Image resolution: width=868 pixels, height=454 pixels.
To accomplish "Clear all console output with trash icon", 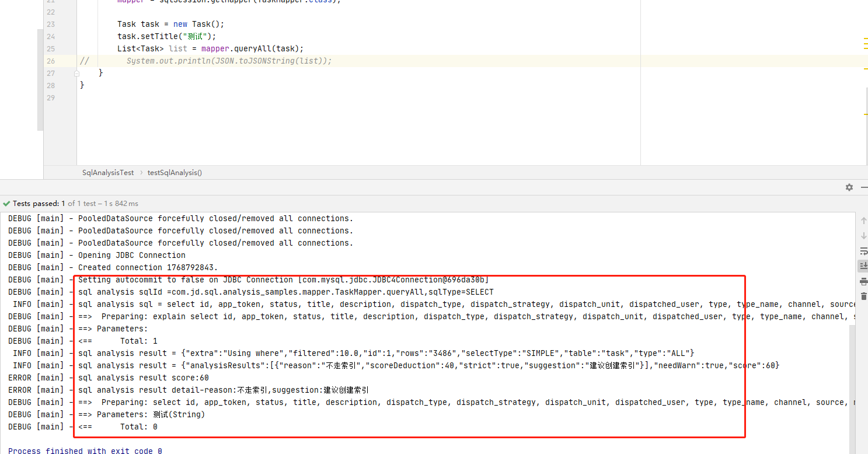I will tap(863, 296).
